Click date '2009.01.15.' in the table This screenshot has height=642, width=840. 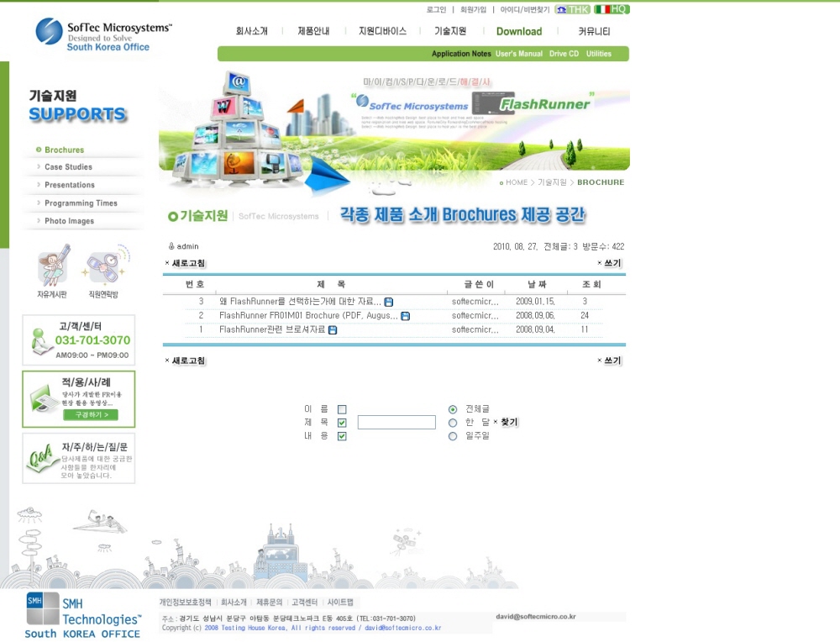click(535, 302)
